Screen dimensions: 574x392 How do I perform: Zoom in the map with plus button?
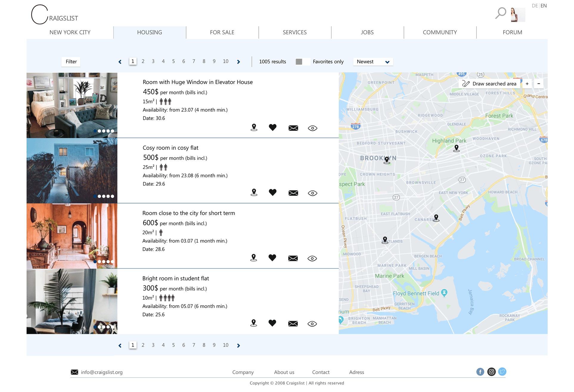tap(527, 84)
